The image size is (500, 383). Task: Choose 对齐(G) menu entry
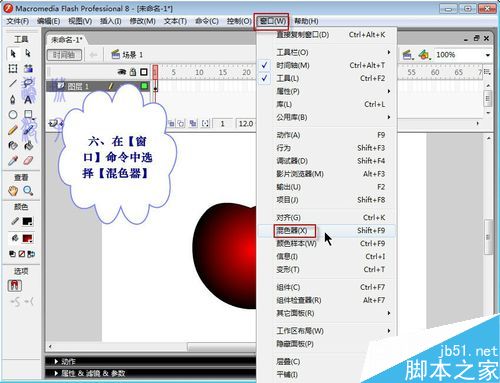click(327, 218)
